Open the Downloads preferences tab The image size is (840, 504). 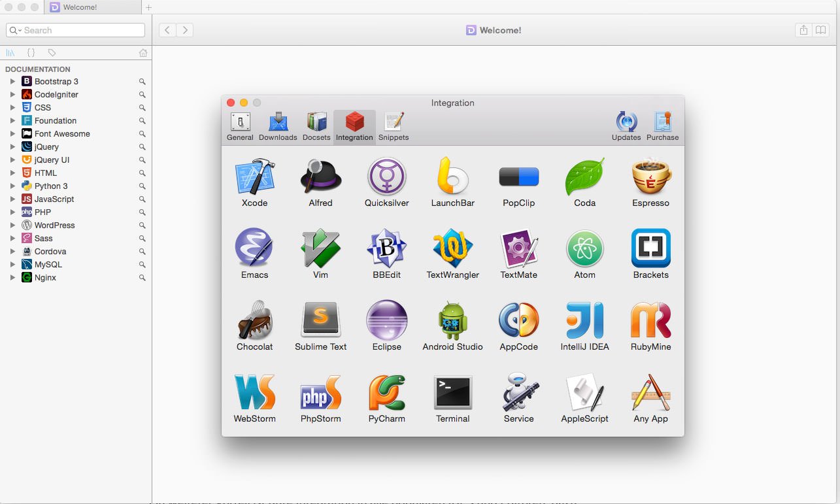click(x=278, y=126)
